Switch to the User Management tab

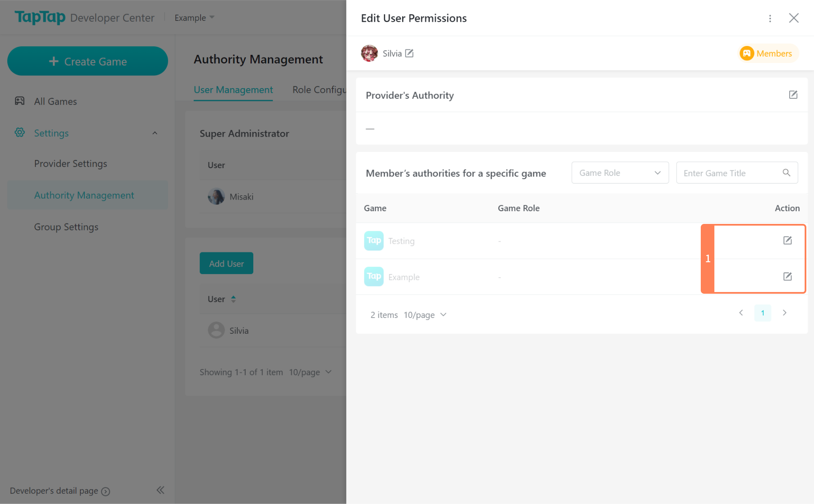click(233, 90)
